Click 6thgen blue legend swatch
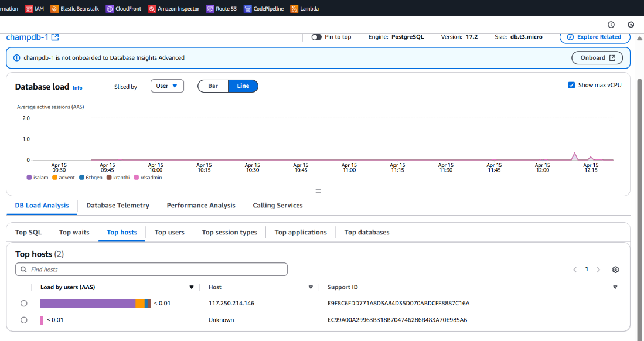This screenshot has height=341, width=644. (x=81, y=178)
